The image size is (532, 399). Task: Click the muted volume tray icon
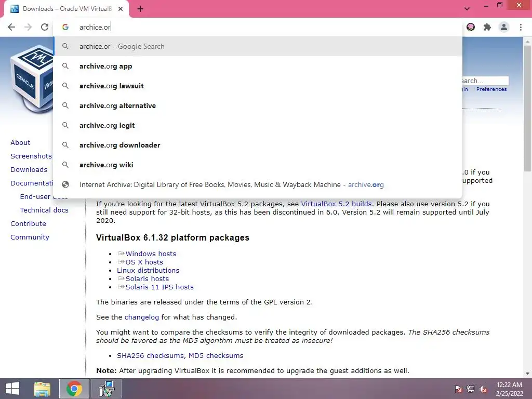[483, 389]
